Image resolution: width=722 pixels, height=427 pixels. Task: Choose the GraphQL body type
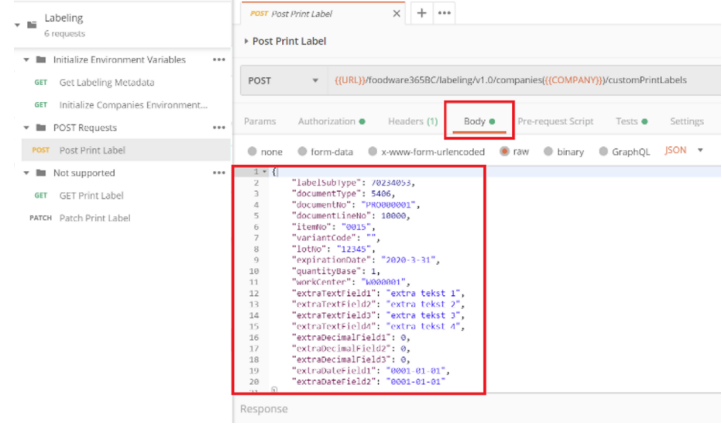pos(604,151)
